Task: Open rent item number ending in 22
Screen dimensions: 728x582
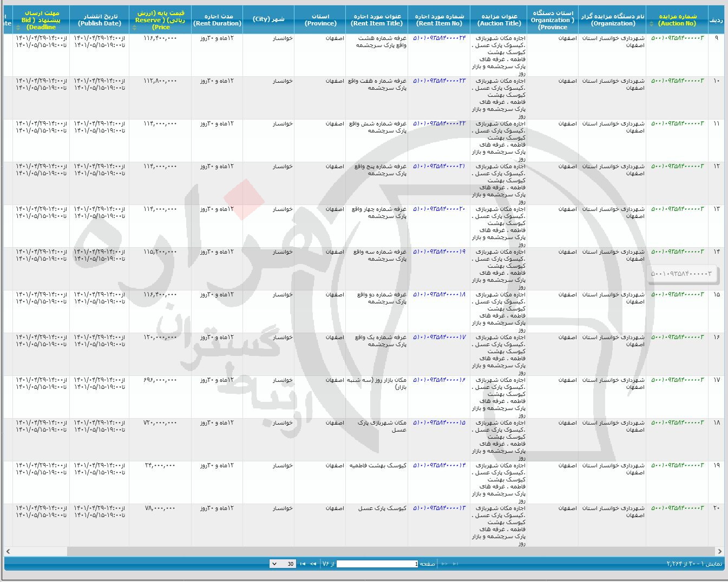Action: [x=439, y=124]
